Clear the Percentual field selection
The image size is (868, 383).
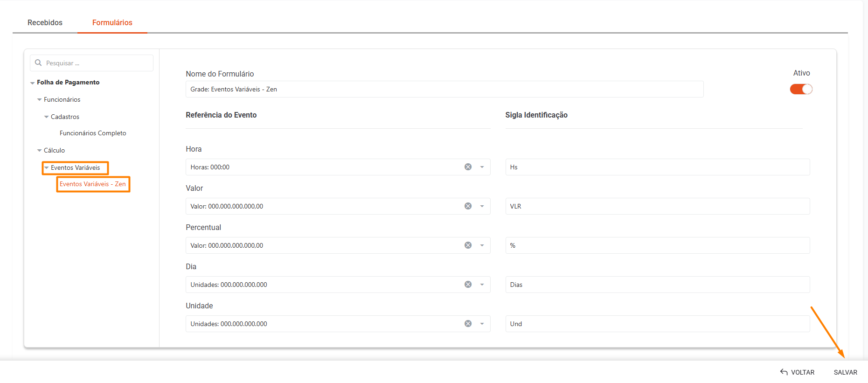pyautogui.click(x=468, y=245)
